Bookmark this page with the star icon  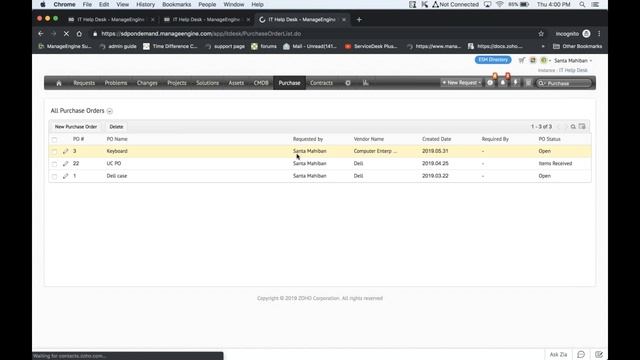click(x=541, y=34)
